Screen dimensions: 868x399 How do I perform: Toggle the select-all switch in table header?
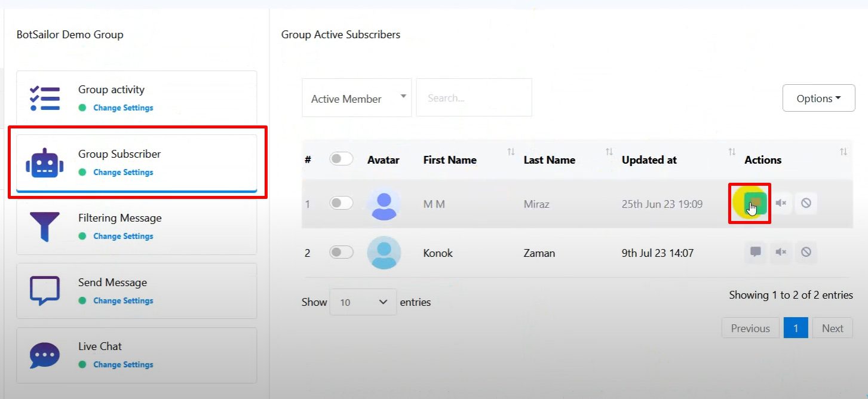(x=341, y=159)
